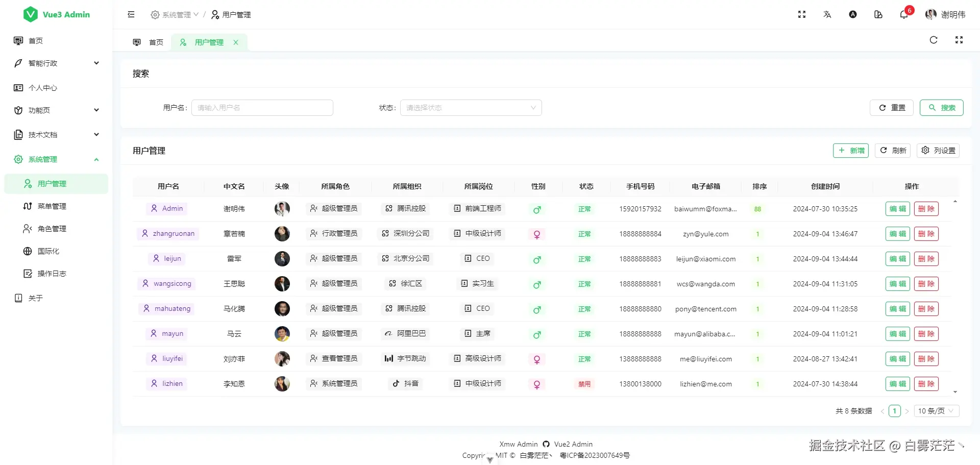Click the 刷新 table refresh button
The width and height of the screenshot is (980, 465).
[x=893, y=151]
